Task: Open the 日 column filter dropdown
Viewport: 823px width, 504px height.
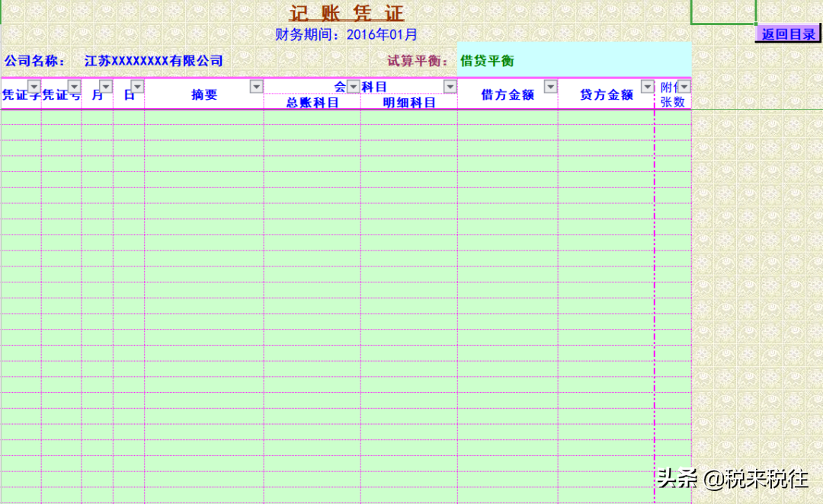Action: tap(136, 86)
